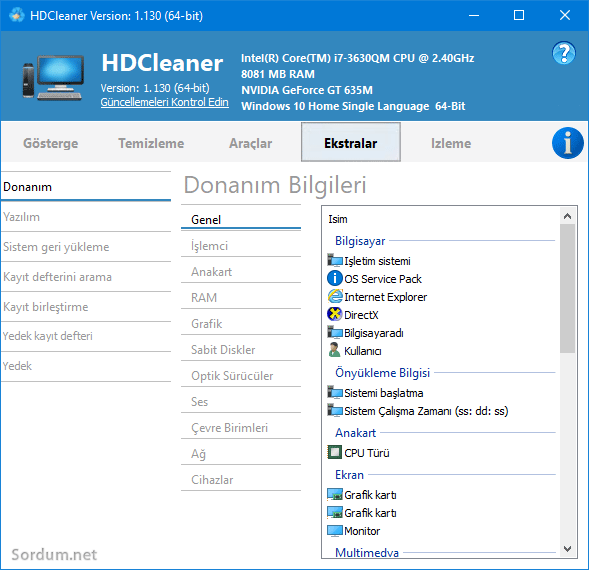The height and width of the screenshot is (570, 589).
Task: Open Kayıt defterini arama section
Action: 86,277
